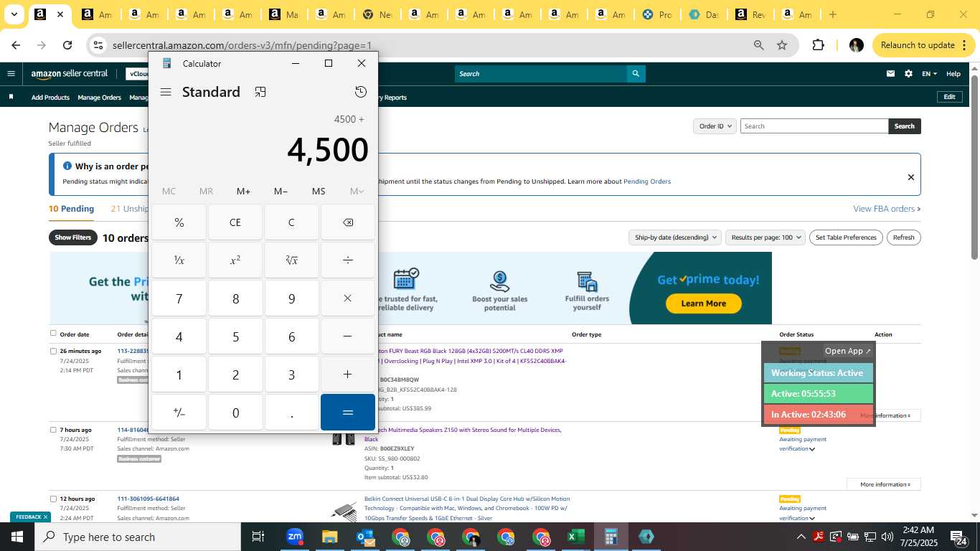
Task: Click the minus operator key
Action: tap(348, 336)
